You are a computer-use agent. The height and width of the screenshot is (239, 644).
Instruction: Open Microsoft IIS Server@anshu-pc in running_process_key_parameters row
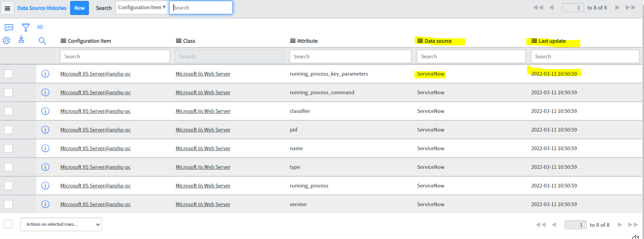95,74
